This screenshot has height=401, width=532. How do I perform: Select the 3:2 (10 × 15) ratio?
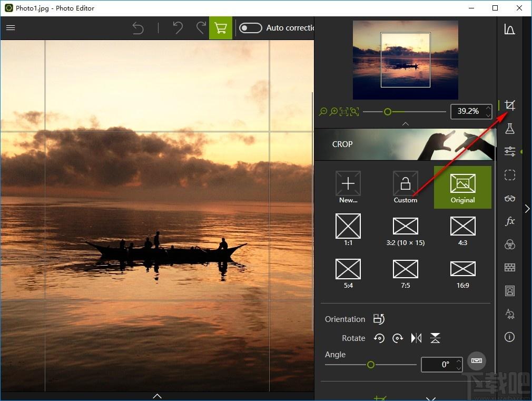point(406,231)
